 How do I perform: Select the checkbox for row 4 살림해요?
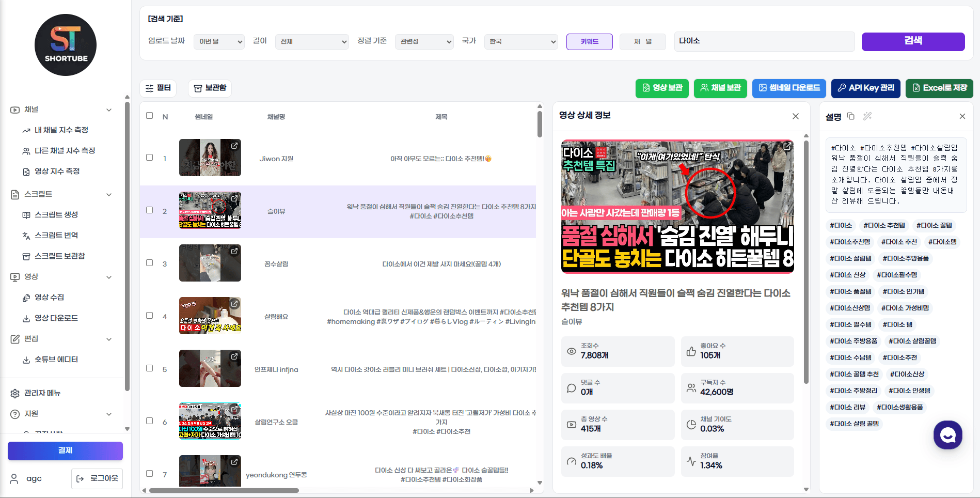click(150, 316)
